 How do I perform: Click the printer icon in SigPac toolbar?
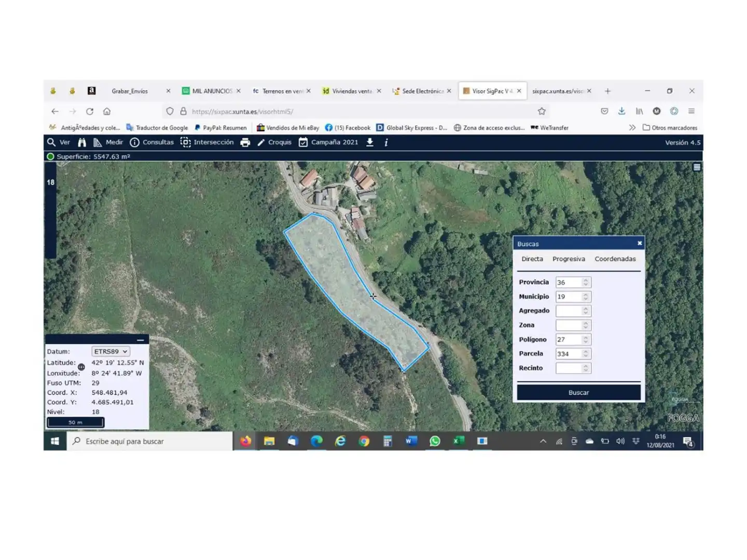pyautogui.click(x=245, y=143)
